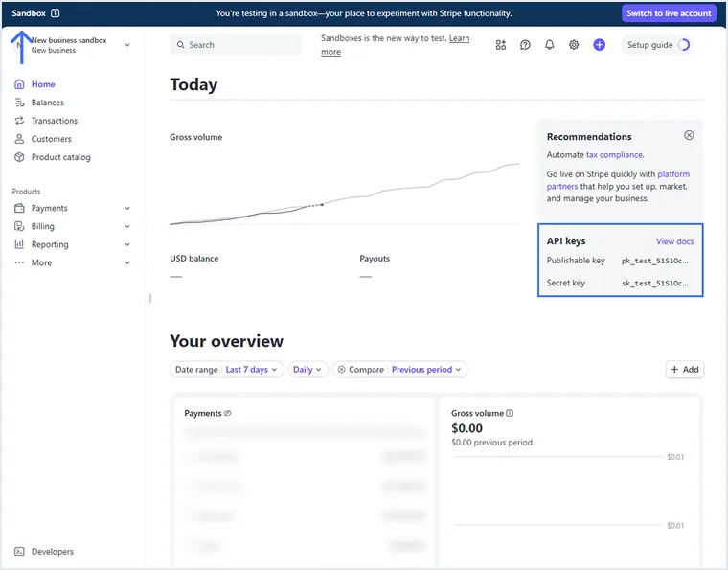Open the notifications bell
This screenshot has width=728, height=570.
tap(550, 45)
